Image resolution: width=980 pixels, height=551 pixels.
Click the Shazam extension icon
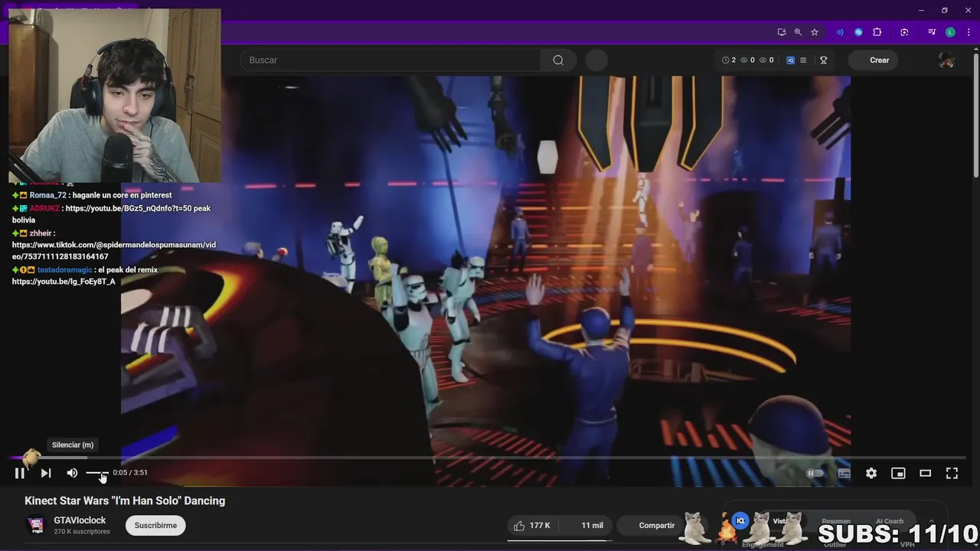pos(858,32)
